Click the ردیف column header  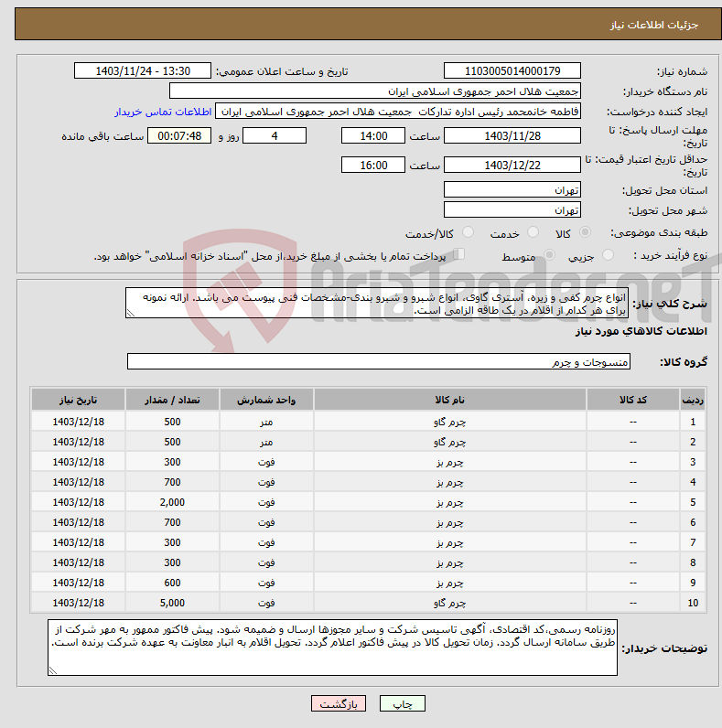[693, 400]
